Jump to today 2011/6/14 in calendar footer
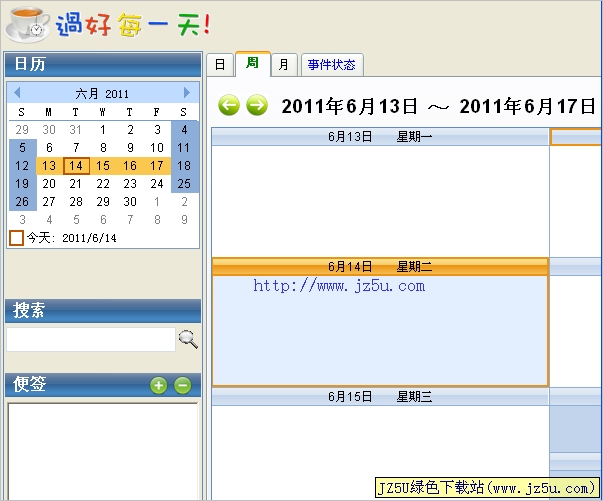This screenshot has width=603, height=501. click(63, 238)
